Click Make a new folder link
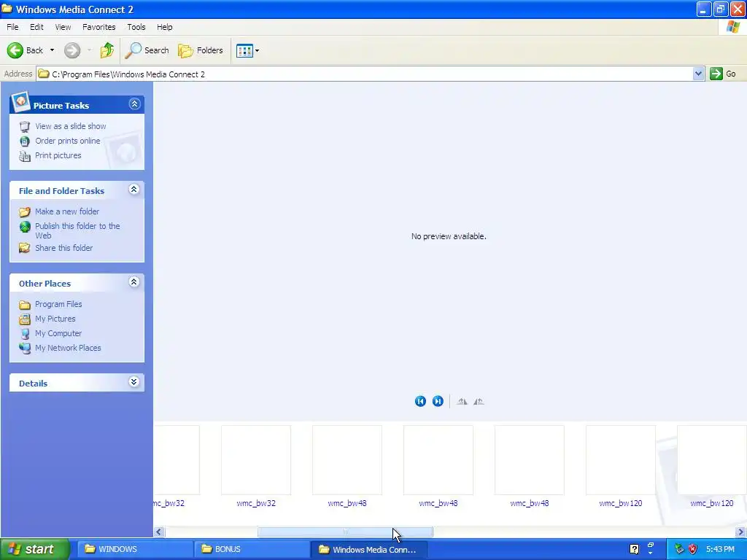This screenshot has height=560, width=747. 67,211
